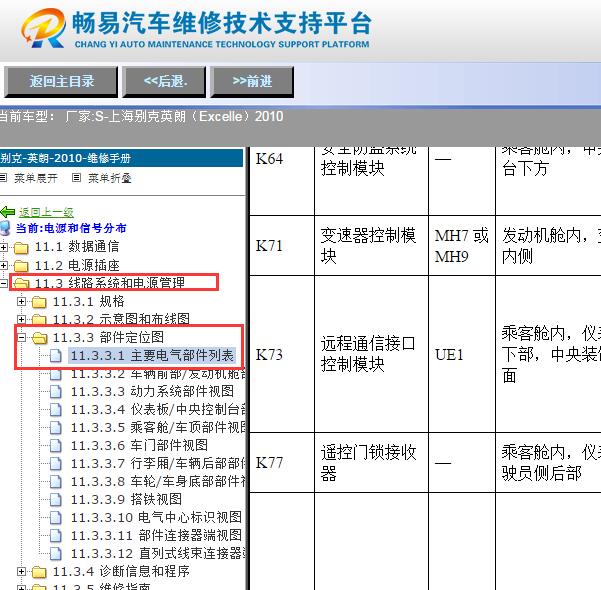This screenshot has width=601, height=590.
Task: Go back with the <<后退 button
Action: tap(164, 81)
